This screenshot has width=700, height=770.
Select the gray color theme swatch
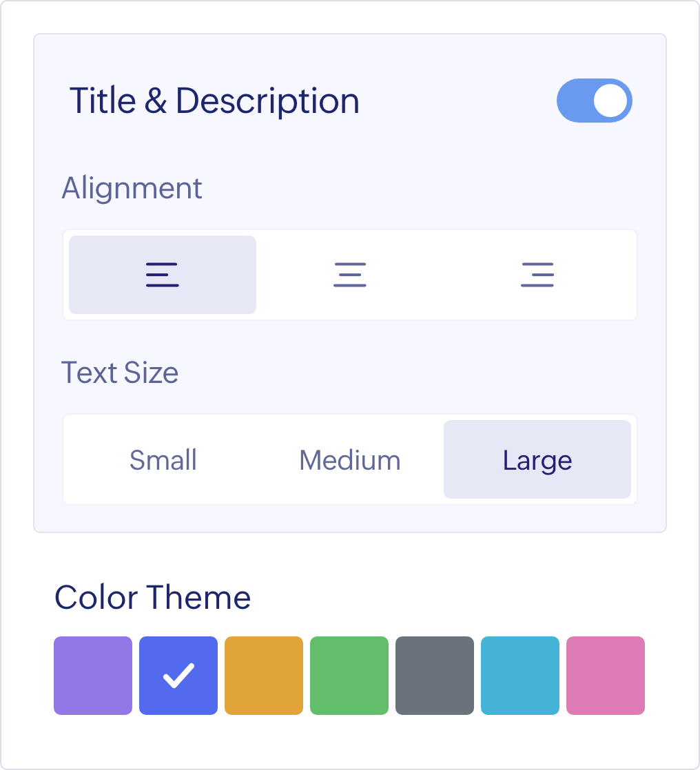[x=435, y=676]
